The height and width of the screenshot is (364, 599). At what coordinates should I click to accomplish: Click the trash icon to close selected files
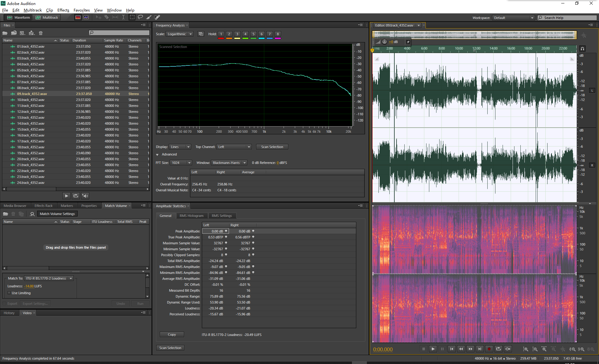[41, 33]
